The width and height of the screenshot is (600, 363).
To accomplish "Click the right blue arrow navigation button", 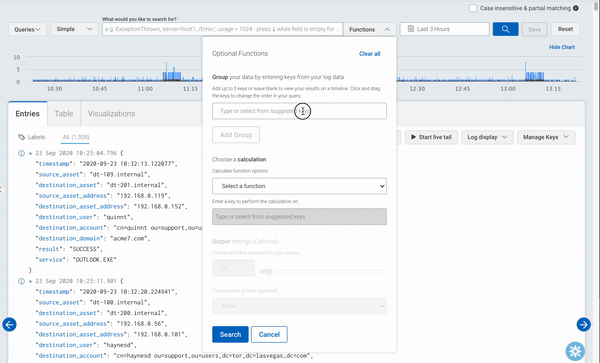I will point(584,324).
